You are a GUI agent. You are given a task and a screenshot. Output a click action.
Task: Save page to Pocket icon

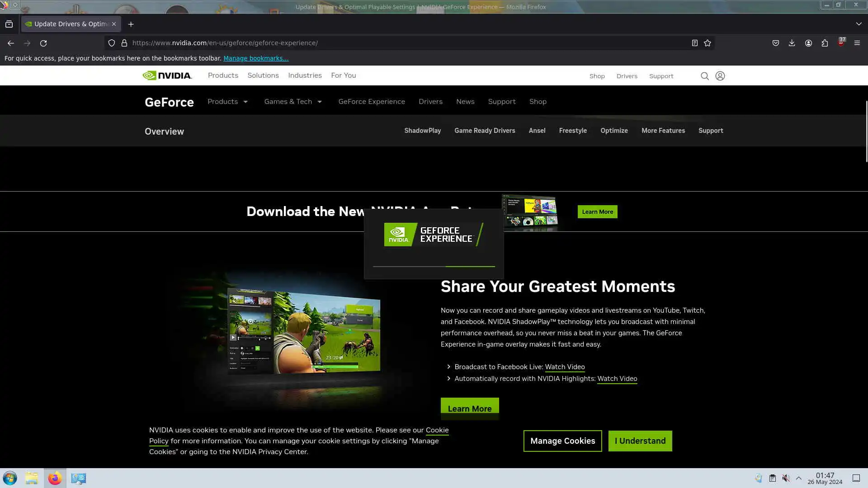tap(775, 43)
